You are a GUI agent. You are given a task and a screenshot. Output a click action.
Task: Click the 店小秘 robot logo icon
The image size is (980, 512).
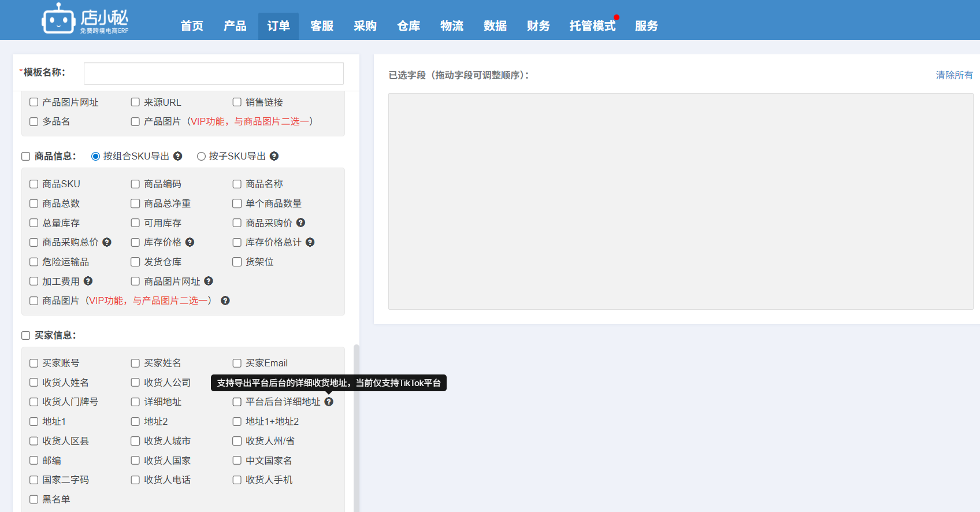coord(58,20)
